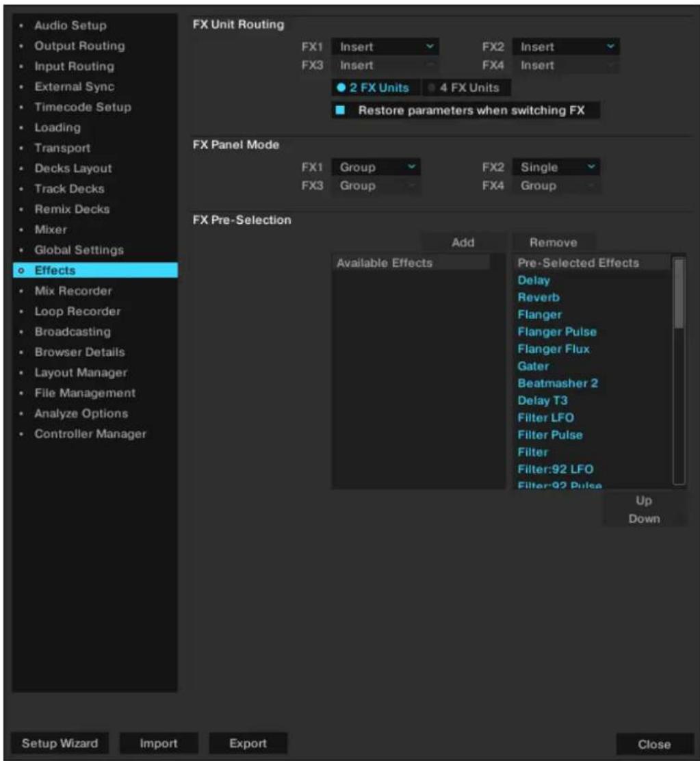The height and width of the screenshot is (761, 700).
Task: Go to External Sync settings
Action: (95, 86)
